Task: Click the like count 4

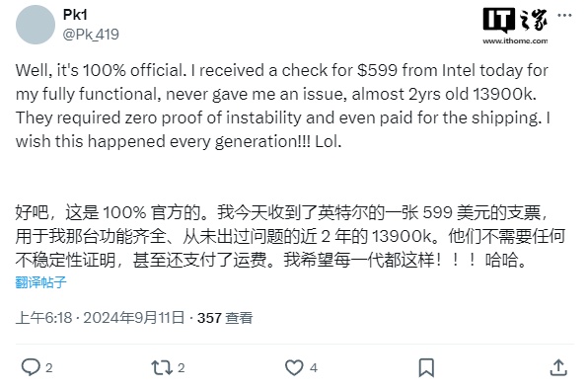Action: (x=314, y=368)
